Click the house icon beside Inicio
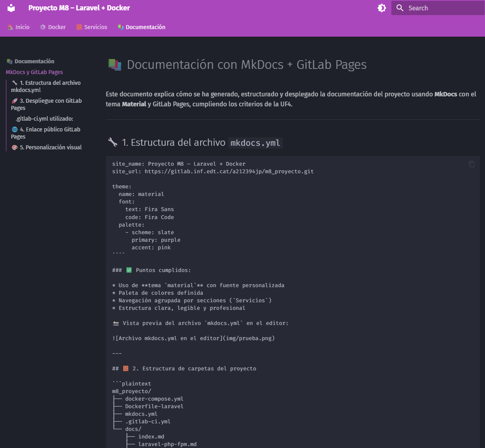 (x=10, y=27)
